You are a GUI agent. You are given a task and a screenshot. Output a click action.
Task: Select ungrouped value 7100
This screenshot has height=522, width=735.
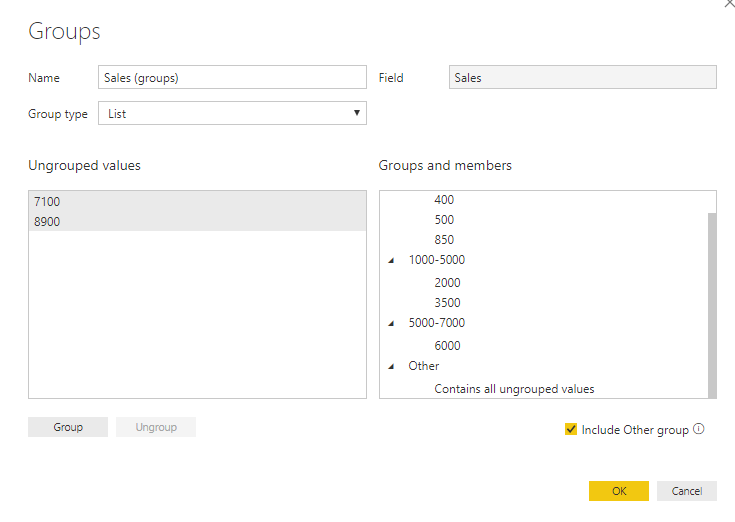click(197, 201)
